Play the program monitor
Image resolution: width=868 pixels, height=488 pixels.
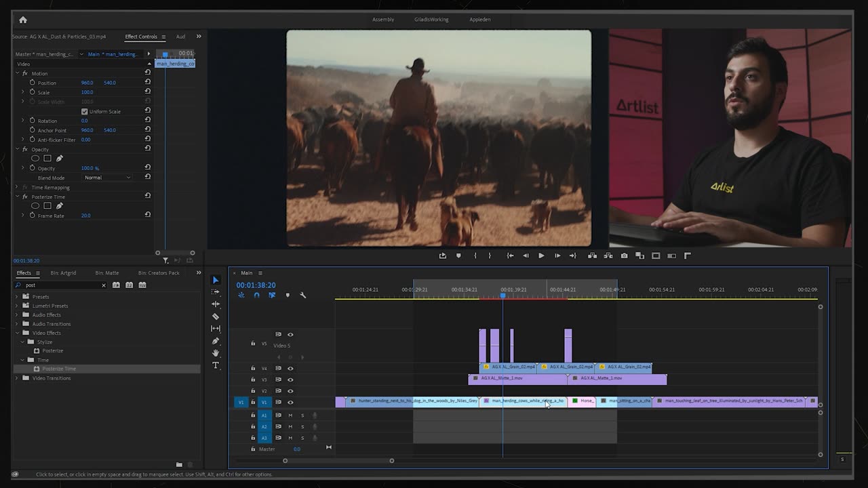click(x=541, y=256)
